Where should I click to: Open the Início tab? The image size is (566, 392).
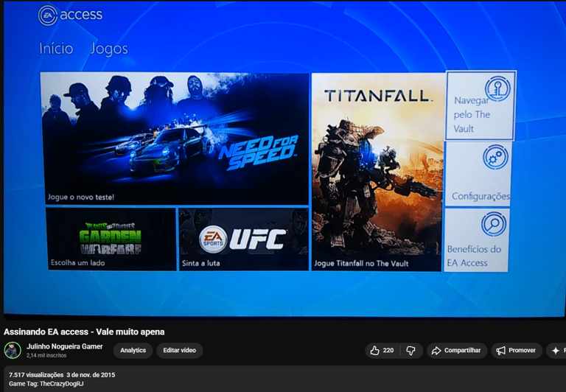56,49
